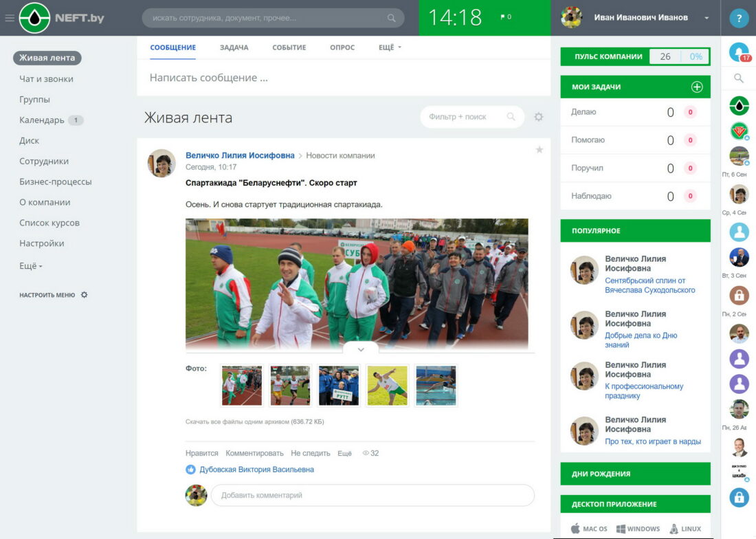Click the notifications bell icon
This screenshot has height=539, width=756.
[738, 52]
